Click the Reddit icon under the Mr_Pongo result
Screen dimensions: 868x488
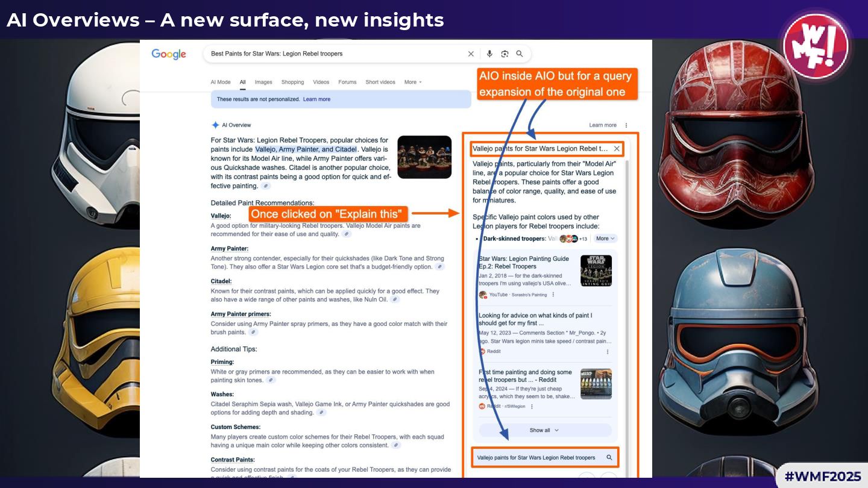482,351
